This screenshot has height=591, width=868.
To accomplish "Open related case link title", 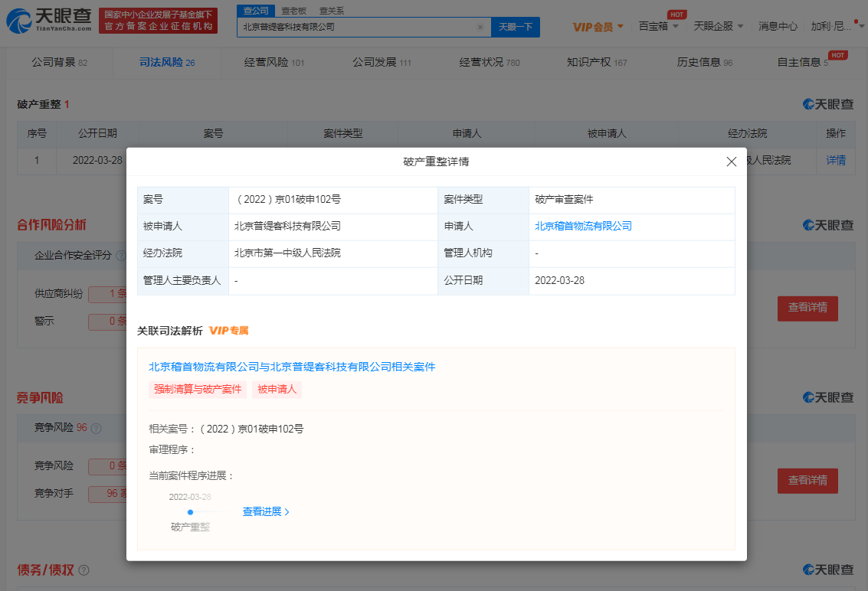I will coord(292,367).
